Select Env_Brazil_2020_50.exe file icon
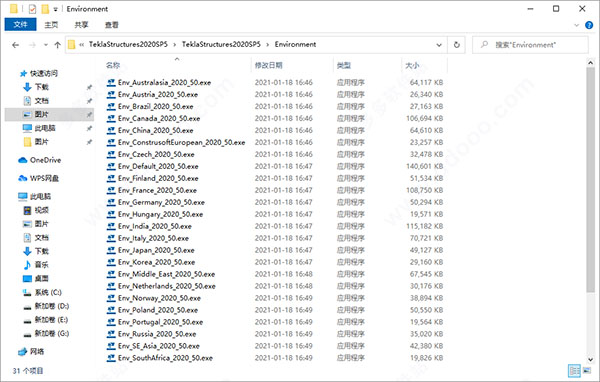Image resolution: width=600 pixels, height=382 pixels. point(111,106)
